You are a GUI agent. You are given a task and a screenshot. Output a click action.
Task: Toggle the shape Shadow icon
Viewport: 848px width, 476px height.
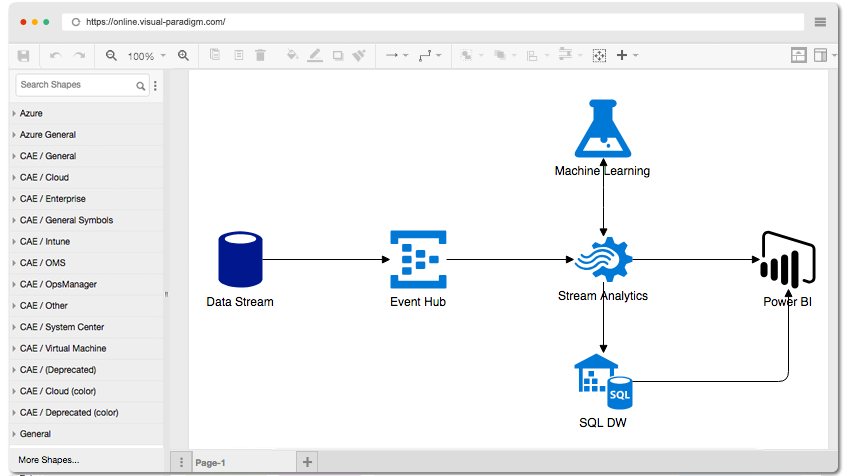point(338,55)
